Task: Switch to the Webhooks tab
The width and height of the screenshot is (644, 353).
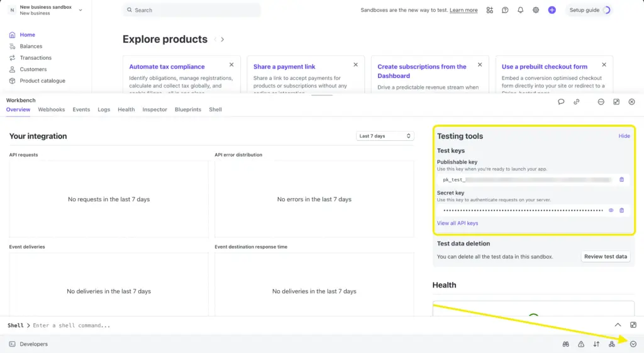Action: [52, 109]
